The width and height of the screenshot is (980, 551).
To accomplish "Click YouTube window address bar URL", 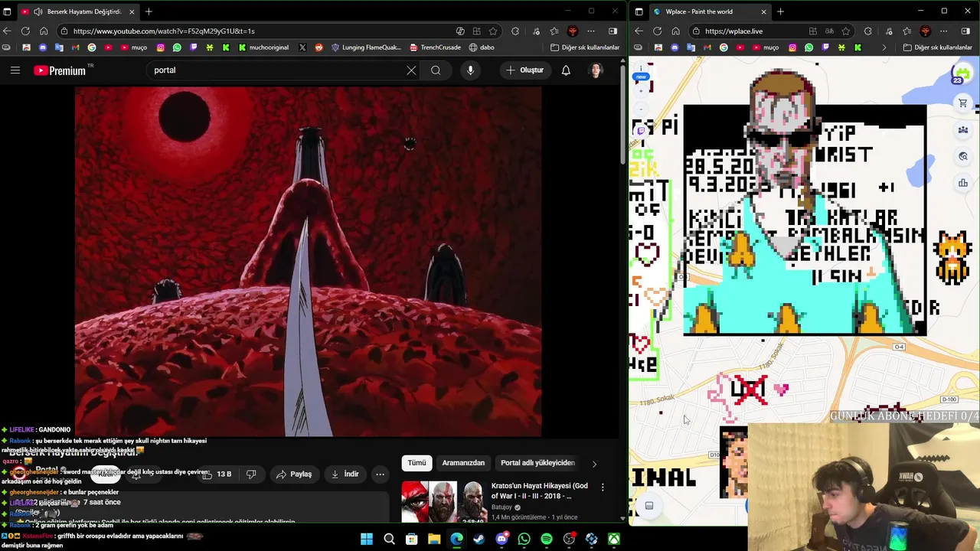I will [164, 31].
